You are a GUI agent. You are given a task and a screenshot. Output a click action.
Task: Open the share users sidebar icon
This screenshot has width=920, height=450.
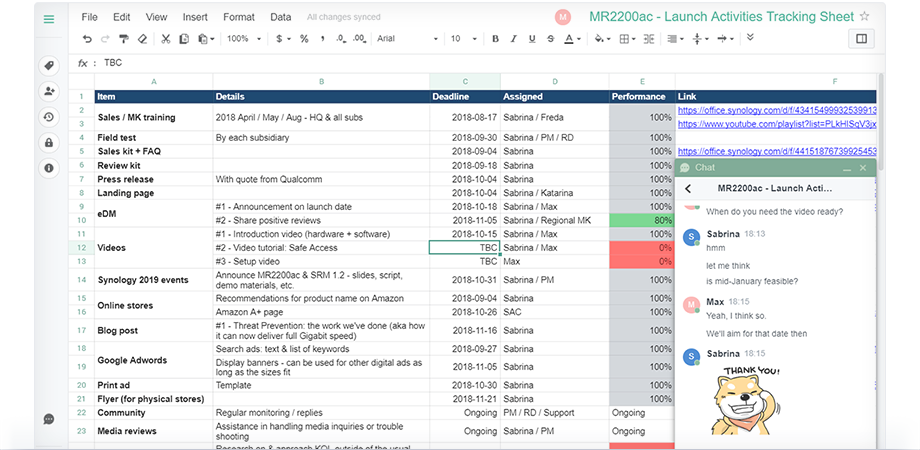(49, 91)
